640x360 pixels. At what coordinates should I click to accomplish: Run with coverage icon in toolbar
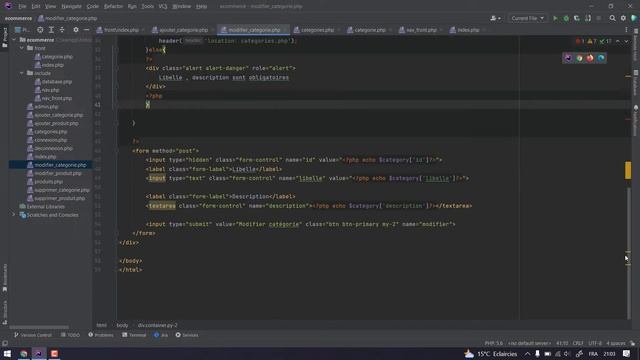coord(577,18)
